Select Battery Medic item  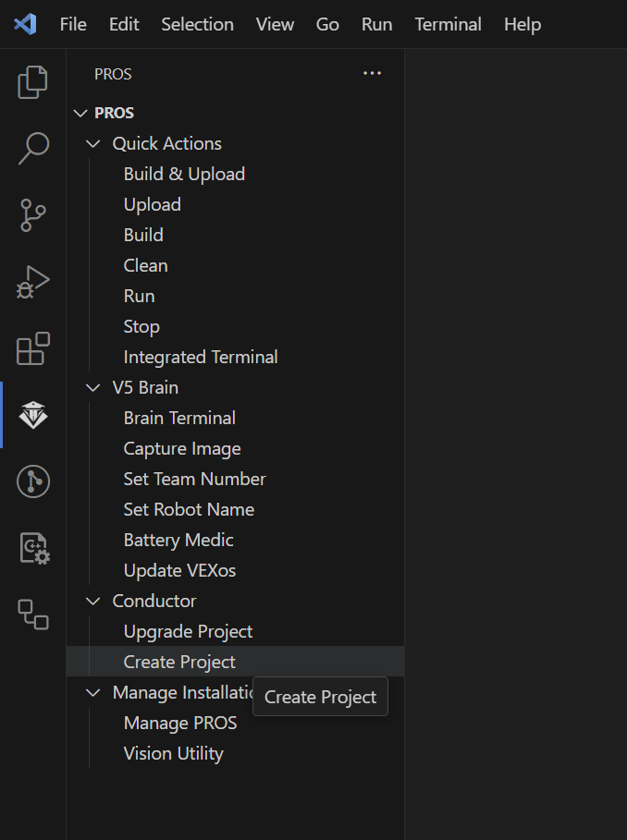178,540
